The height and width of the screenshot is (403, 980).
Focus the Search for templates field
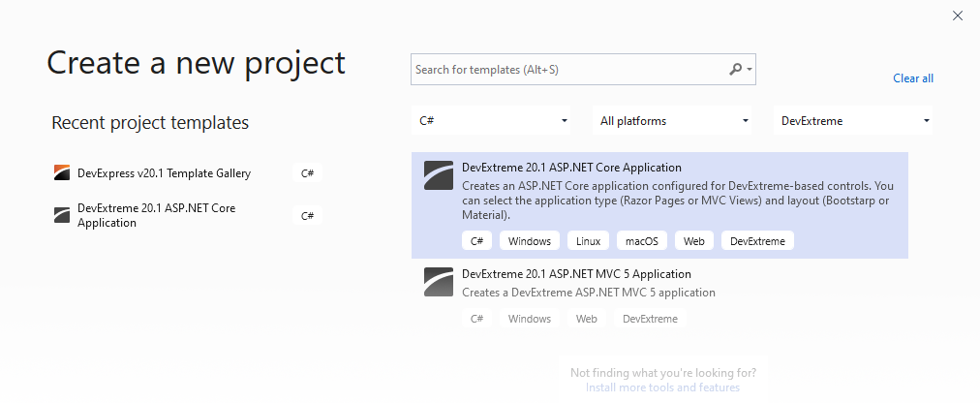(583, 70)
